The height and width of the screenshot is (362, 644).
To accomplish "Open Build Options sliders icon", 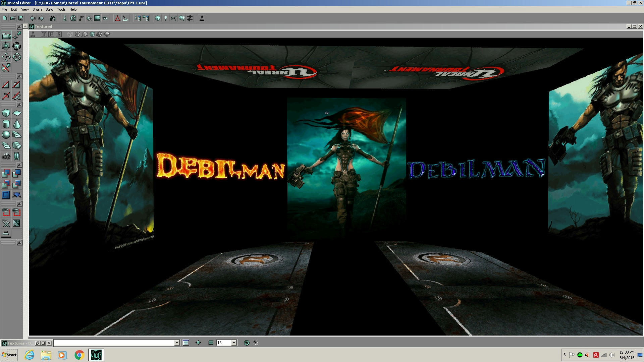I will [190, 18].
